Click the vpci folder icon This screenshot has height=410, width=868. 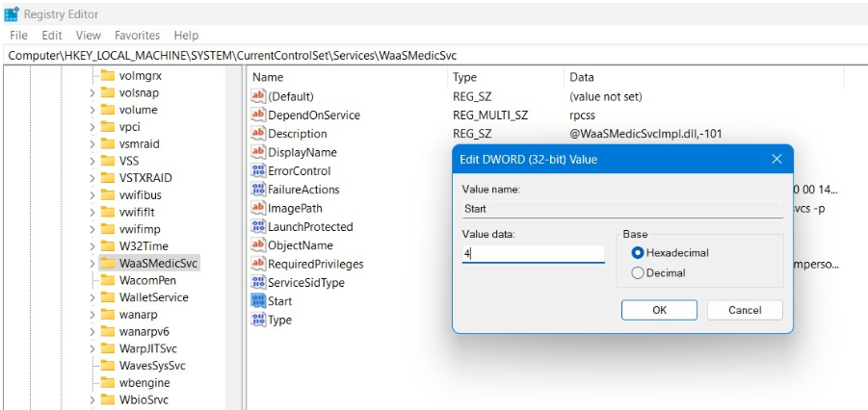click(107, 127)
